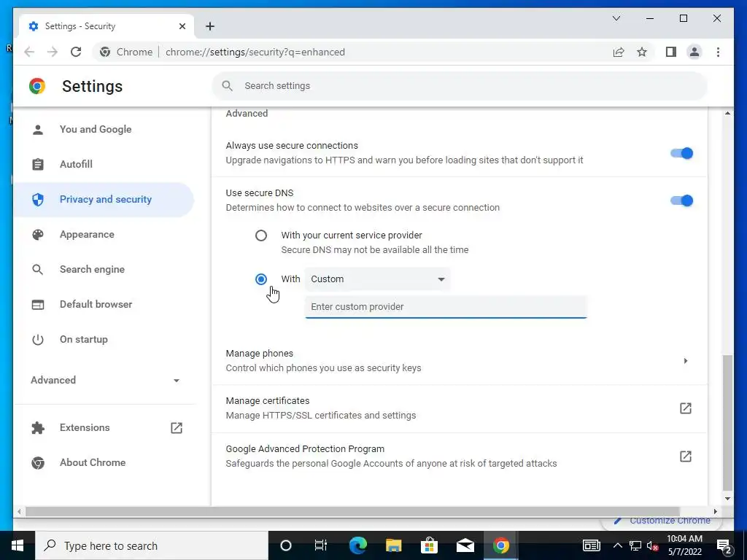The width and height of the screenshot is (747, 560).
Task: Click the tab search chevron
Action: pyautogui.click(x=616, y=18)
